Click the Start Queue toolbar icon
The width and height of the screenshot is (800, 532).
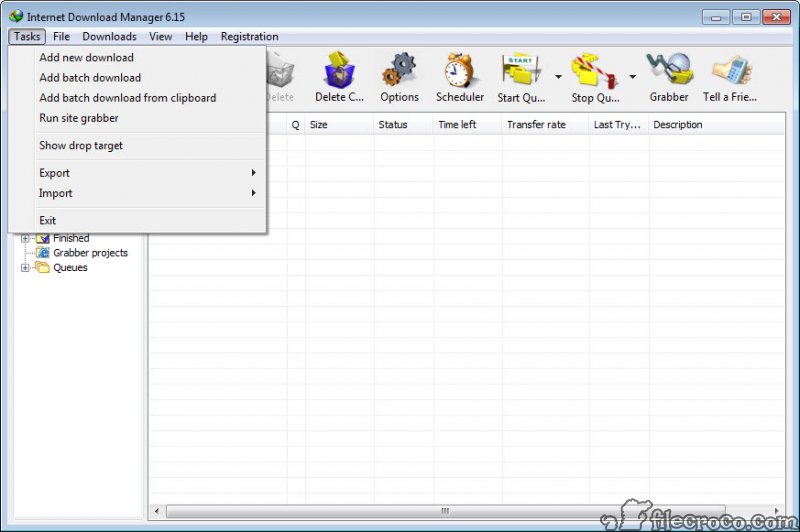pos(521,69)
